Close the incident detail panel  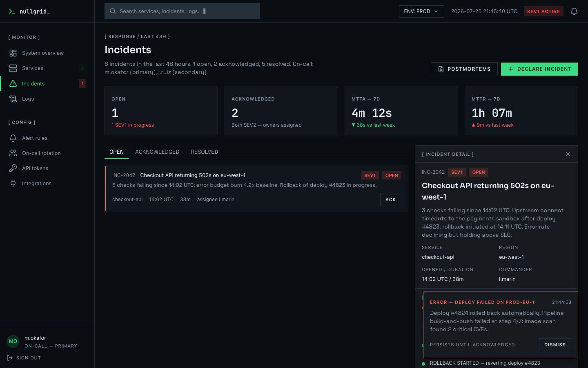[x=568, y=154]
